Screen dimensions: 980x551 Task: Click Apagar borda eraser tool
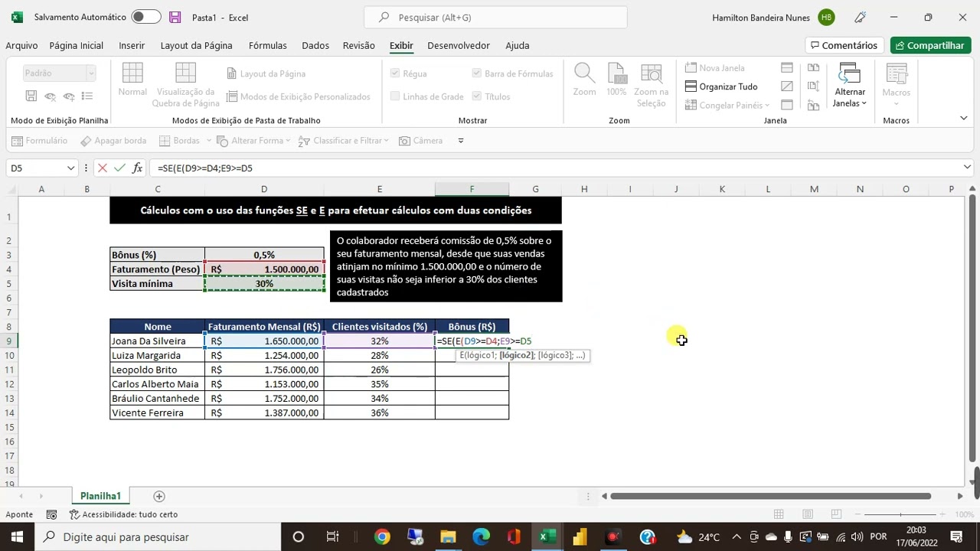[113, 141]
